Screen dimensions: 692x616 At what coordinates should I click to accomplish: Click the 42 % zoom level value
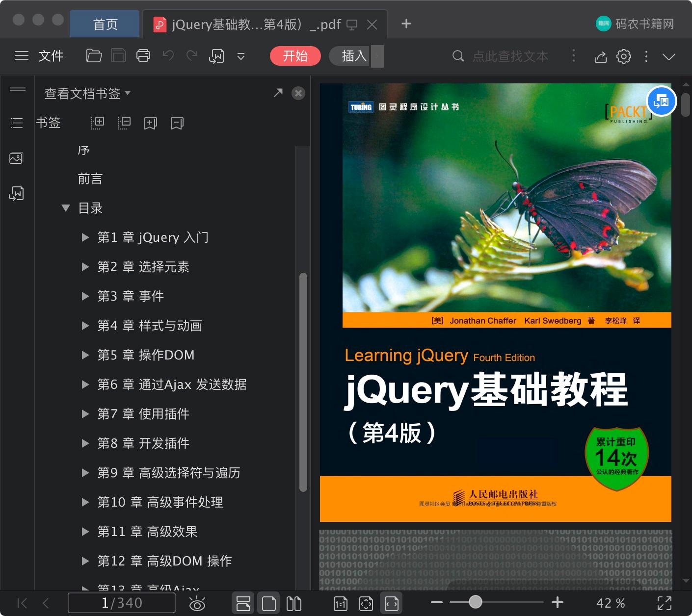click(x=611, y=603)
